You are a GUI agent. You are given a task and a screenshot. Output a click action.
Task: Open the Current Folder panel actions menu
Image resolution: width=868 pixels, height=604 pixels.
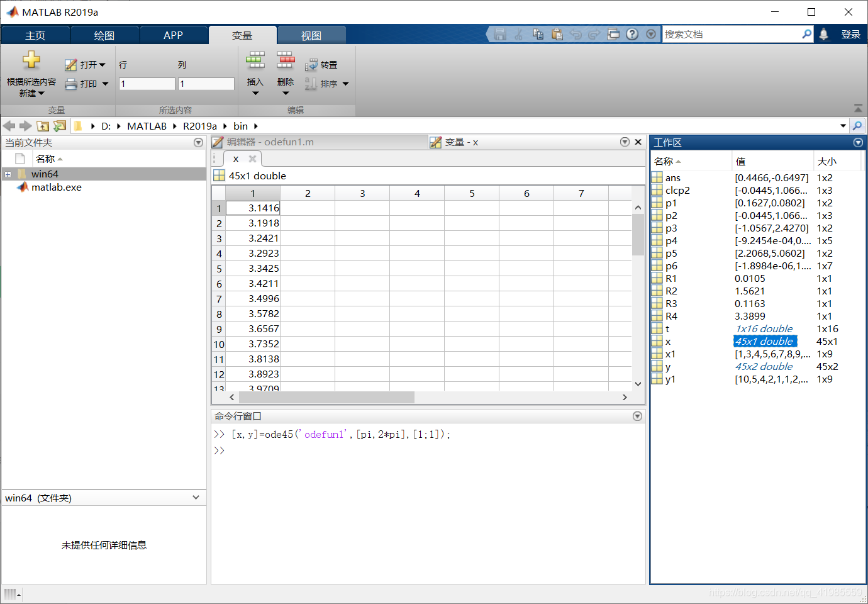[198, 143]
